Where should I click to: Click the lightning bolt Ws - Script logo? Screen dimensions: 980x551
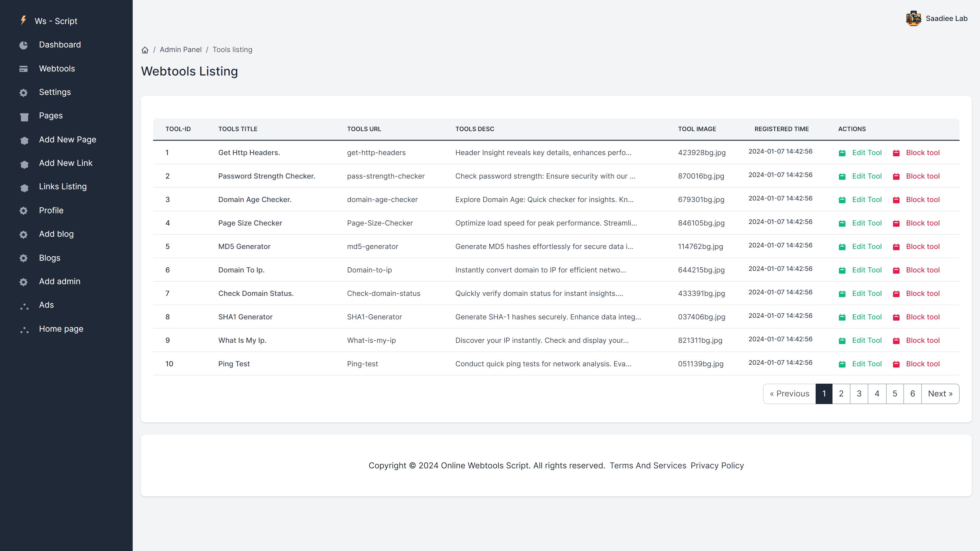[23, 20]
